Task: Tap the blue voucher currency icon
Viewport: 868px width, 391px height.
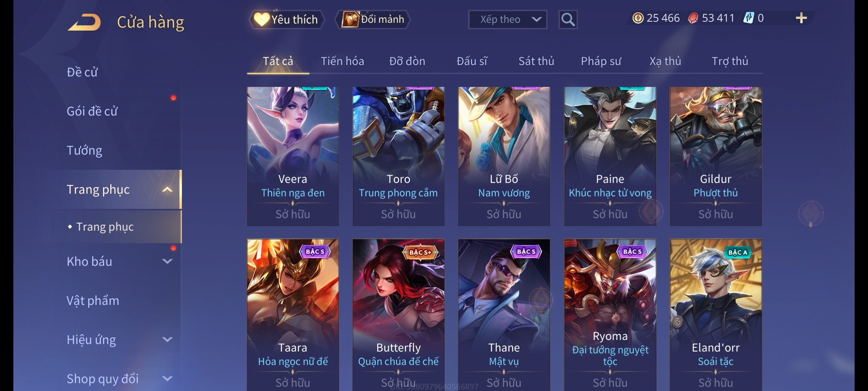Action: [x=748, y=18]
